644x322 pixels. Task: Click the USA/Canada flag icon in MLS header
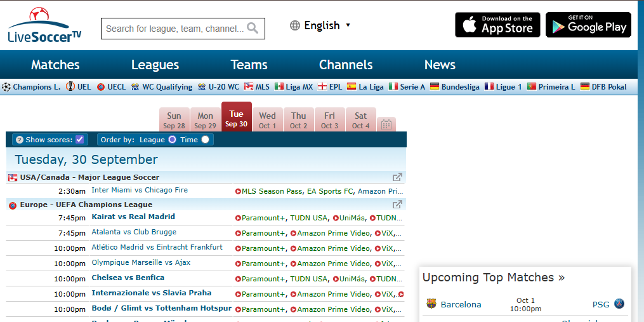13,178
